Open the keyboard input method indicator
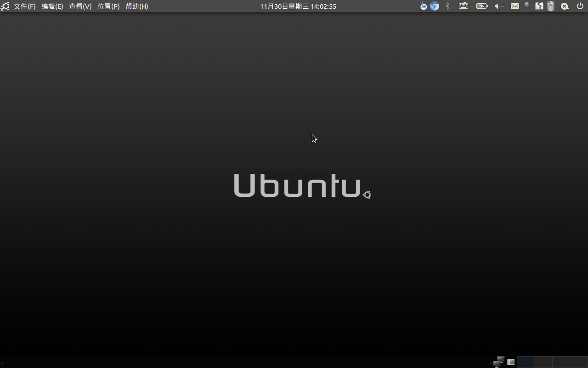588x368 pixels. (x=464, y=6)
